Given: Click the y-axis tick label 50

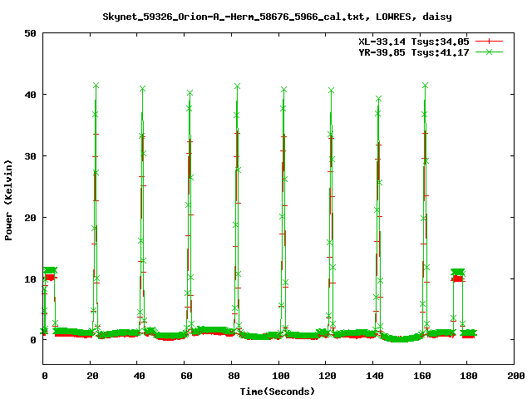Looking at the screenshot, I should (x=30, y=33).
